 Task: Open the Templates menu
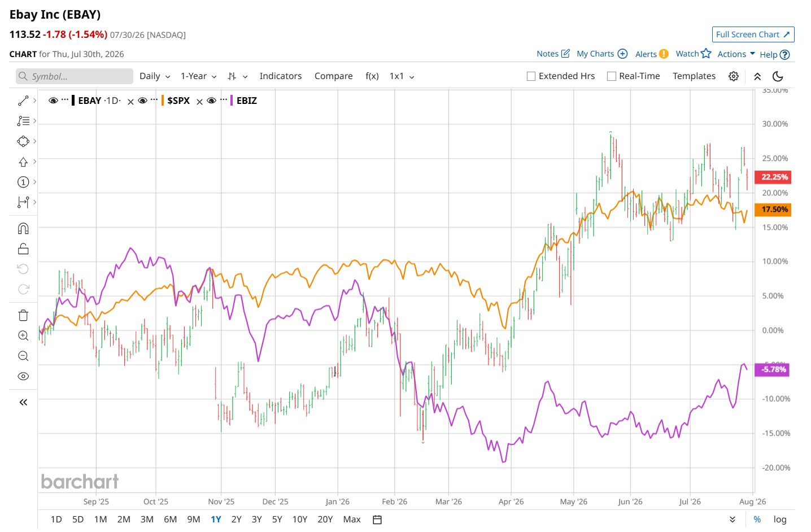tap(694, 76)
